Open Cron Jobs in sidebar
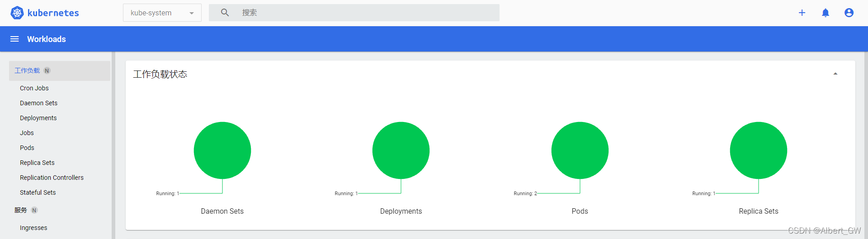The image size is (868, 239). tap(34, 88)
